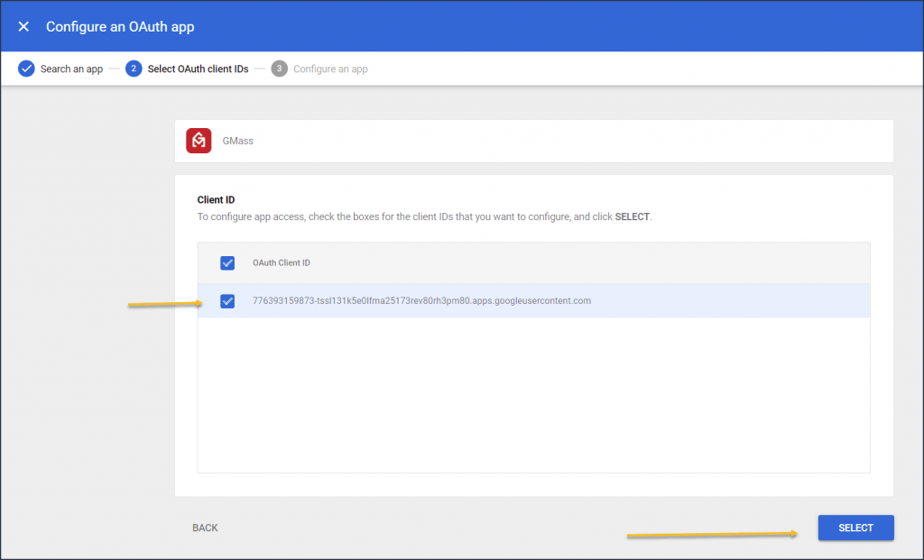Click the bold Client ID heading
Viewport: 924px width, 560px height.
click(216, 199)
